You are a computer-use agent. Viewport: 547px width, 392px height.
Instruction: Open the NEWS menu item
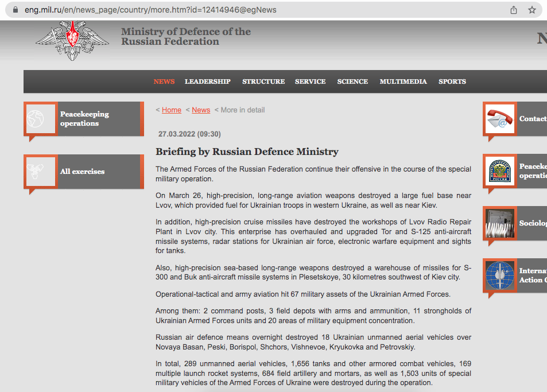point(164,81)
